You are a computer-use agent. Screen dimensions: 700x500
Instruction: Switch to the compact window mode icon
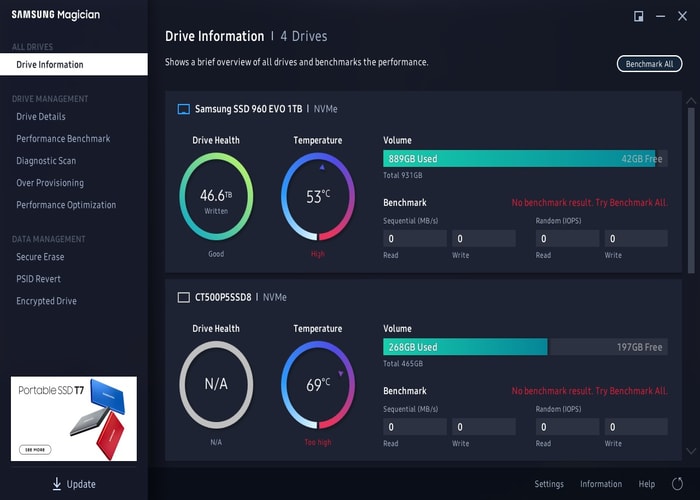click(x=638, y=17)
